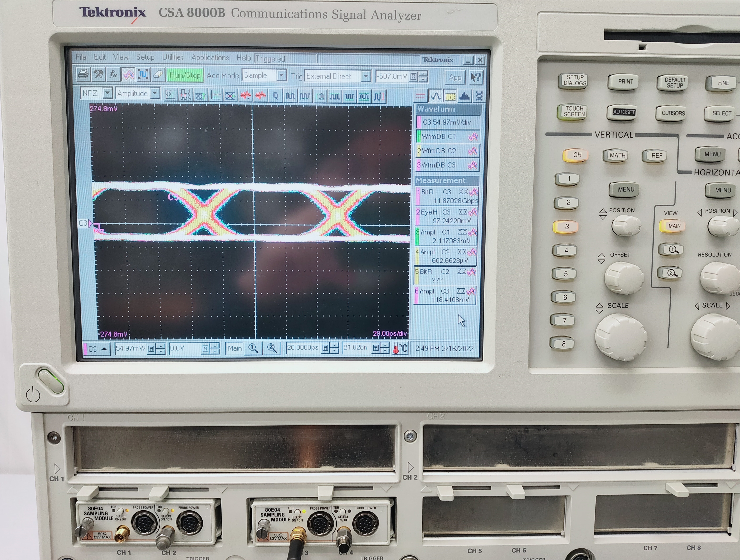Open the fx math definition icon
This screenshot has height=560, width=740.
[113, 74]
